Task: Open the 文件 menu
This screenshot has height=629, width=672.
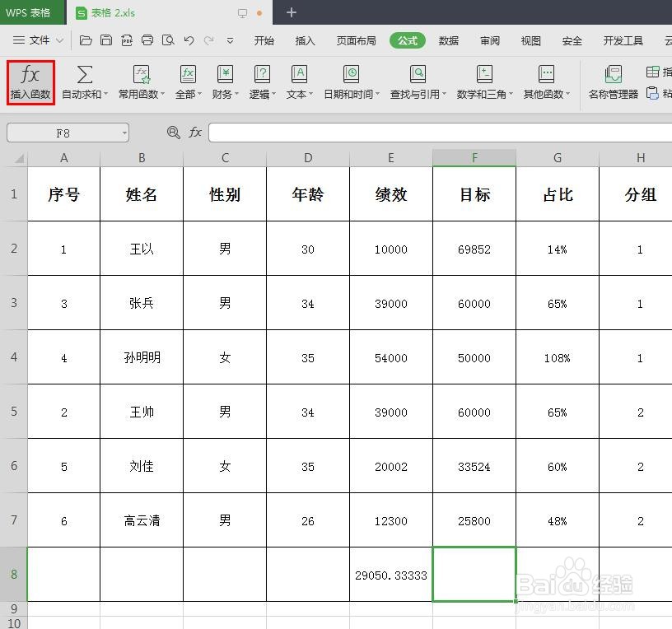Action: (39, 40)
